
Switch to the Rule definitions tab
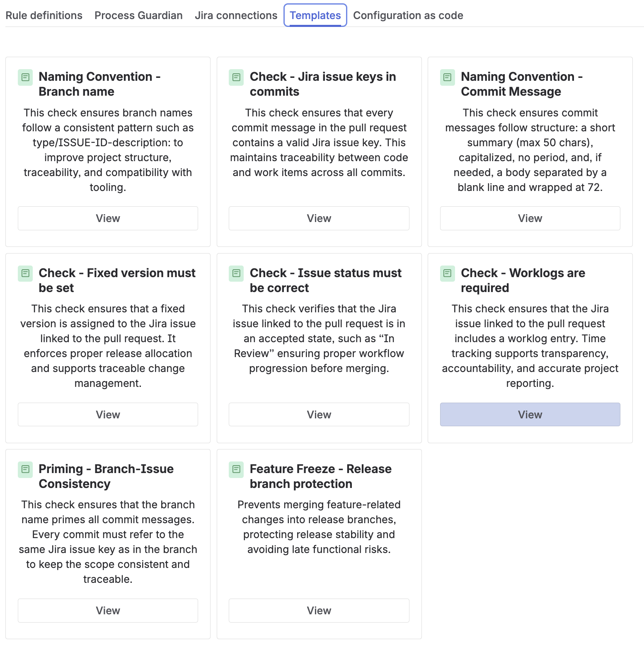(44, 15)
